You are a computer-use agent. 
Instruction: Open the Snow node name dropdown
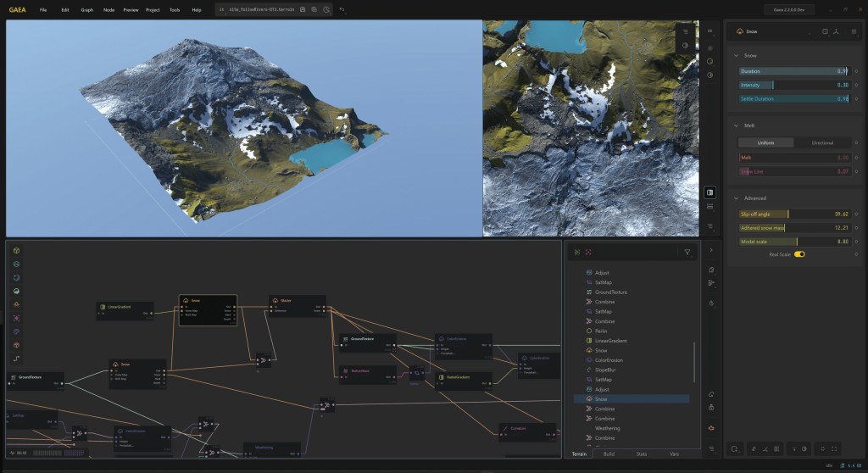pyautogui.click(x=810, y=32)
